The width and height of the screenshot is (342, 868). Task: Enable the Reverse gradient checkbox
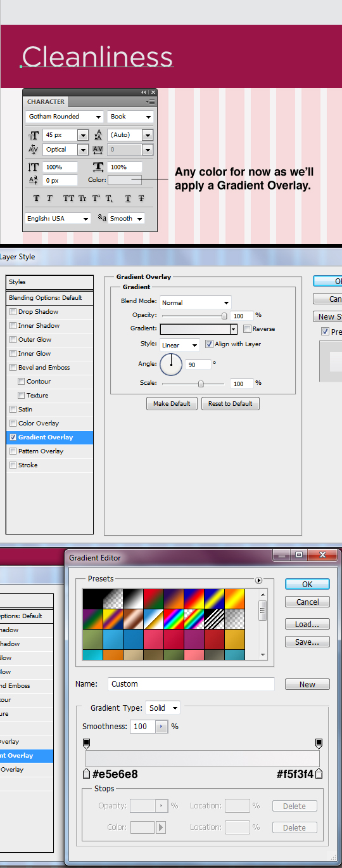pos(247,329)
